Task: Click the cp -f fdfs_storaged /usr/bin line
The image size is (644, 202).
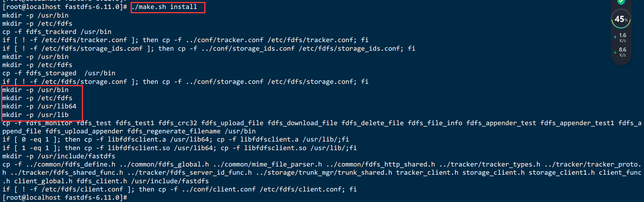Action: (x=59, y=73)
